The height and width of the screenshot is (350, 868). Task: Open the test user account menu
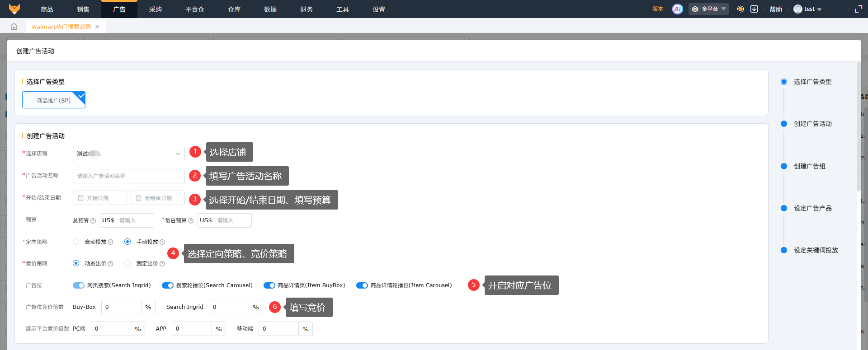tap(808, 9)
